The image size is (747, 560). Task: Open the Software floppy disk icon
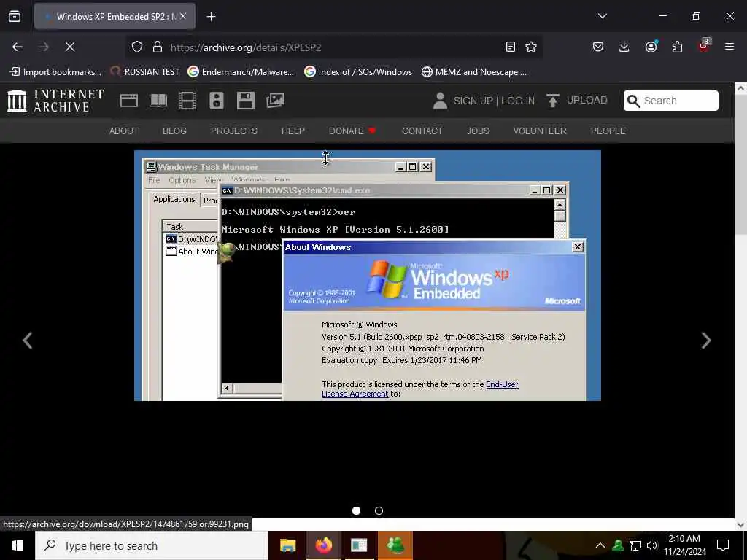click(245, 101)
